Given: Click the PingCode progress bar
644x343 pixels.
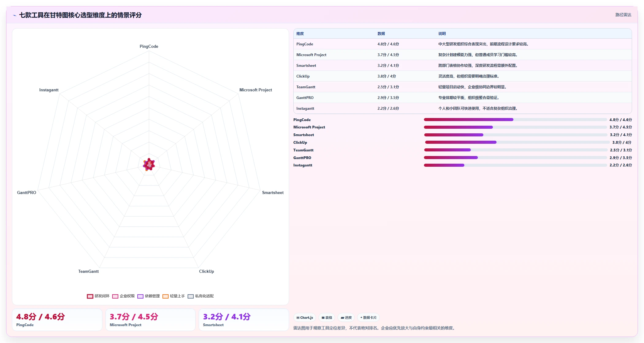Looking at the screenshot, I should 515,120.
